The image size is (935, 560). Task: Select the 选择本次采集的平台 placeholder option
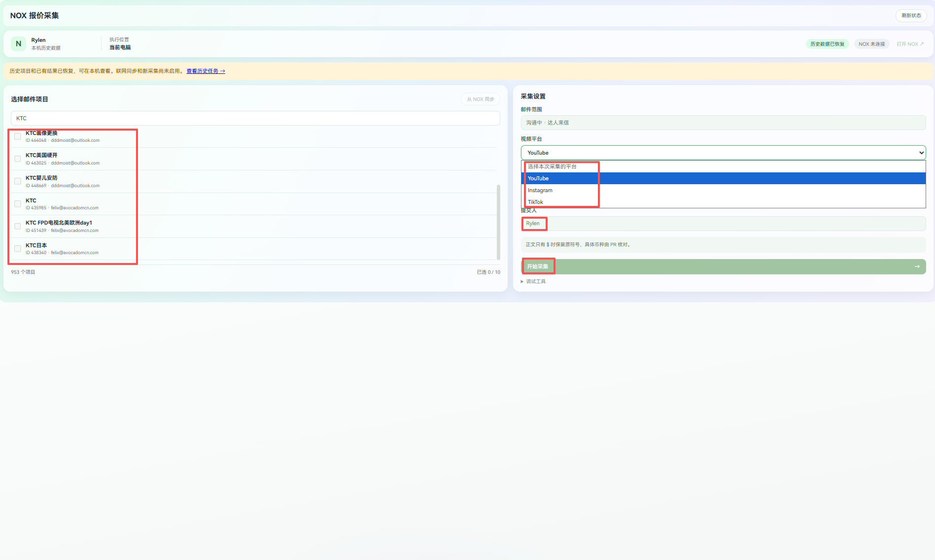click(723, 166)
